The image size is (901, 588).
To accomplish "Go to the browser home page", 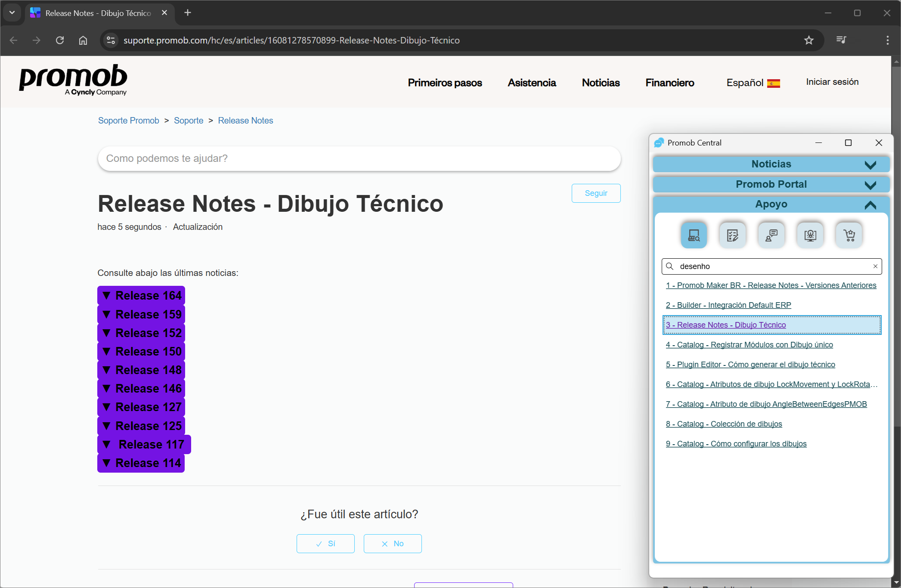I will [83, 40].
